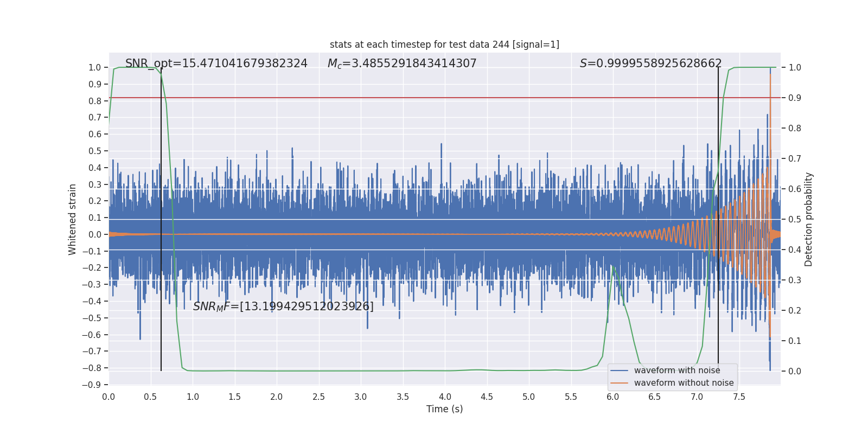The width and height of the screenshot is (868, 434).
Task: Select the Mc=3.4855291843414307 annotation
Action: 402,64
